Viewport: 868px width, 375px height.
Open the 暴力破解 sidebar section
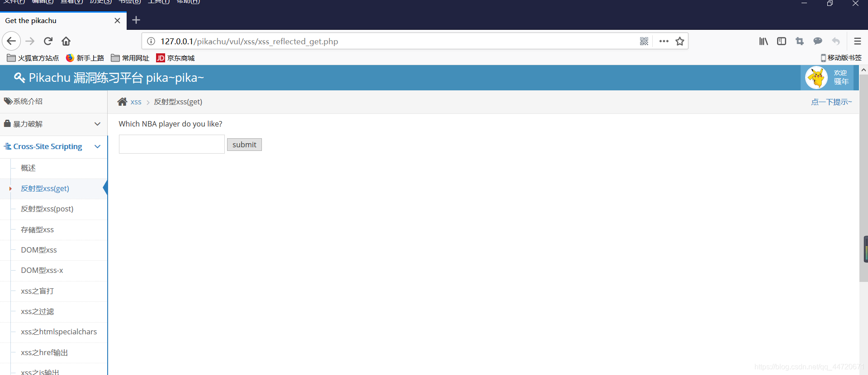tap(53, 124)
